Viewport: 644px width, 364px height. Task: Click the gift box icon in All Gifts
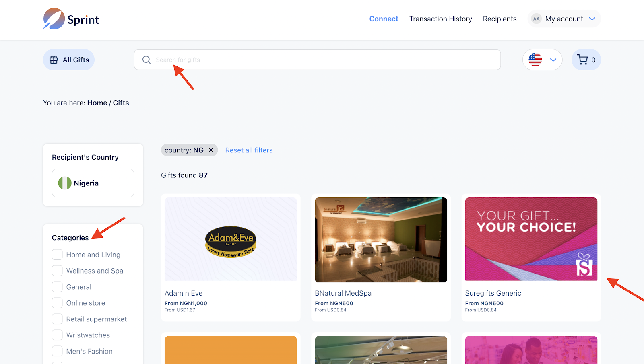tap(54, 60)
